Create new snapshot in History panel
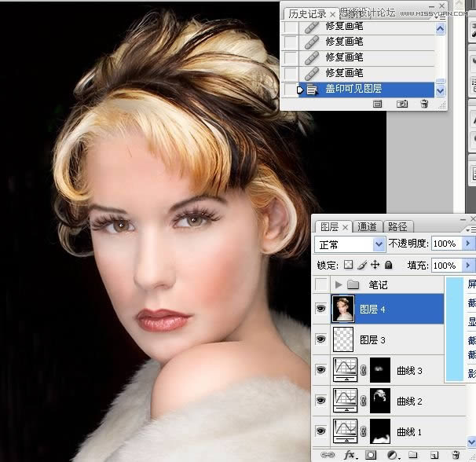The width and height of the screenshot is (476, 462). tap(402, 104)
